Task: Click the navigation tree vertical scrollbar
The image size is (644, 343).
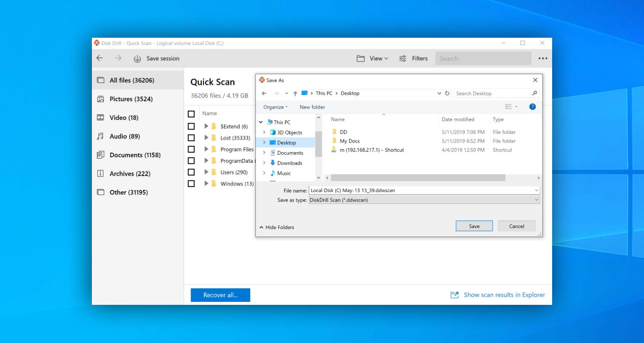Action: coord(318,144)
